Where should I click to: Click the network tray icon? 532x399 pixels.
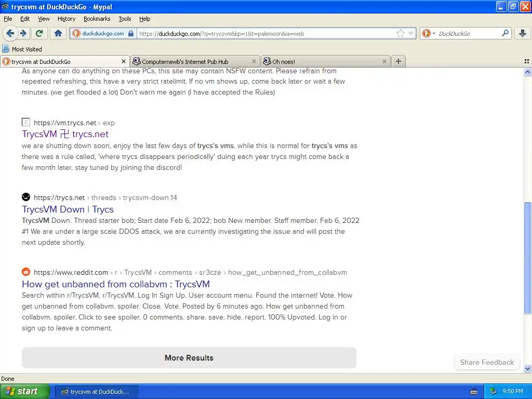point(494,392)
